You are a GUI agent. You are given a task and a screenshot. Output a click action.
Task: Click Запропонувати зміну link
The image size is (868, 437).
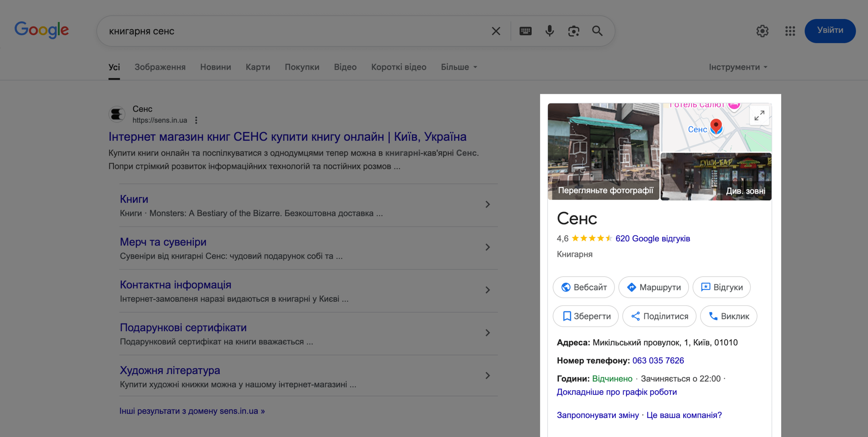click(x=598, y=415)
